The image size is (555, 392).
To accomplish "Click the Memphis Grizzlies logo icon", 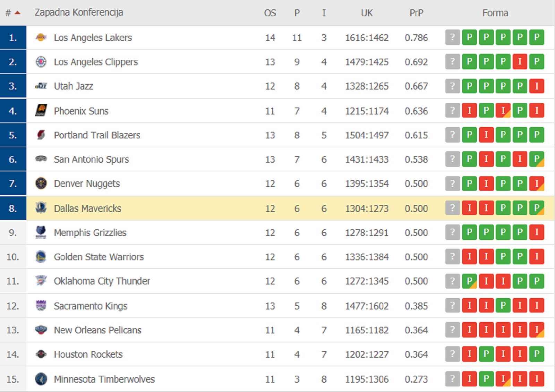I will click(41, 232).
